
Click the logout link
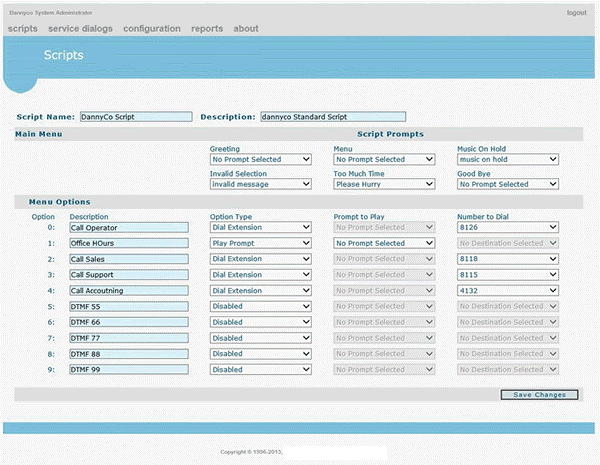tap(576, 13)
